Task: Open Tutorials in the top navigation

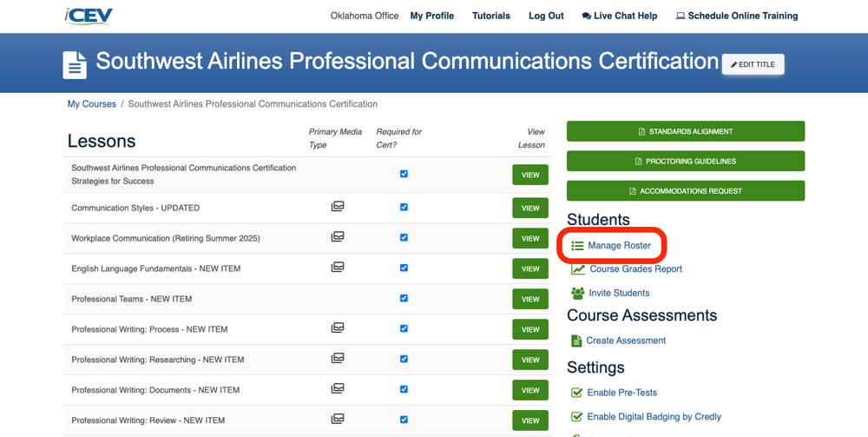Action: tap(491, 16)
